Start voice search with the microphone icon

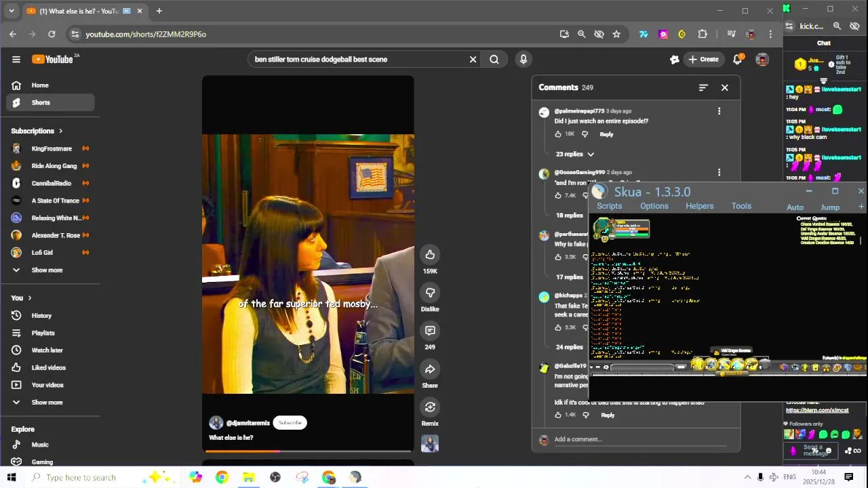[x=524, y=60]
